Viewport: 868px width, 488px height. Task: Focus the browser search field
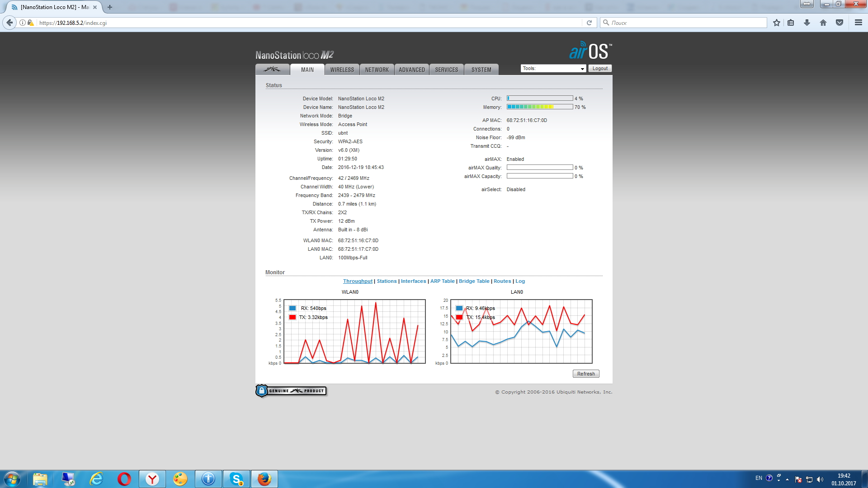point(684,23)
